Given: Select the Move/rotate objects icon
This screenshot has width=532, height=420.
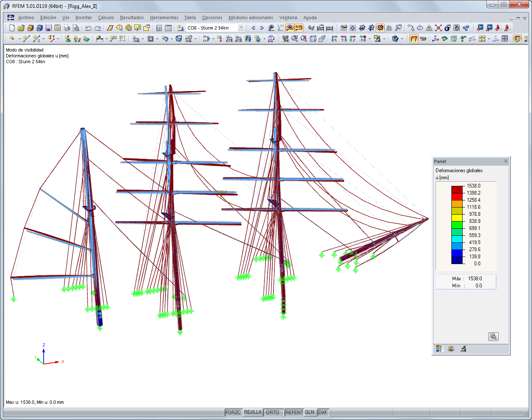Looking at the screenshot, I should 411,28.
